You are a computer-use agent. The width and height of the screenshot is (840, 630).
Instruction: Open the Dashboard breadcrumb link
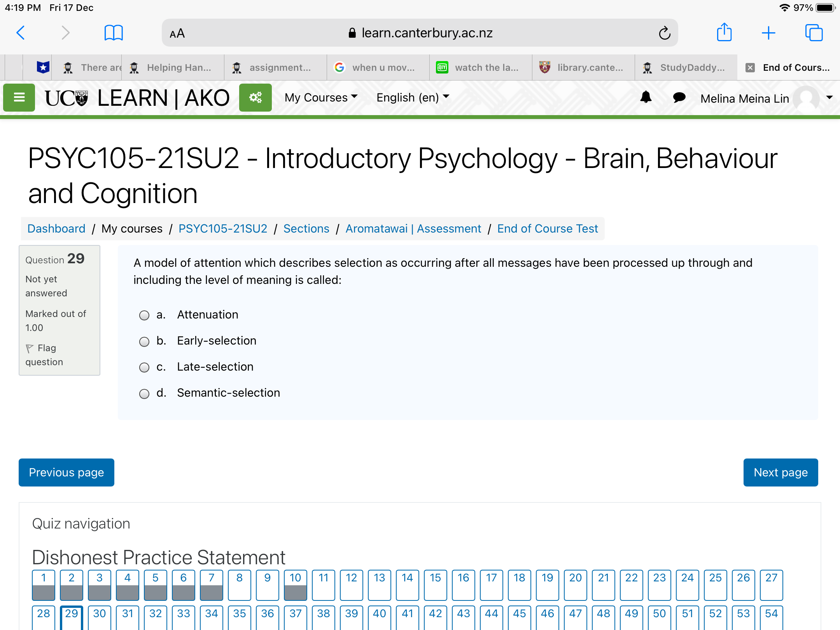coord(56,229)
